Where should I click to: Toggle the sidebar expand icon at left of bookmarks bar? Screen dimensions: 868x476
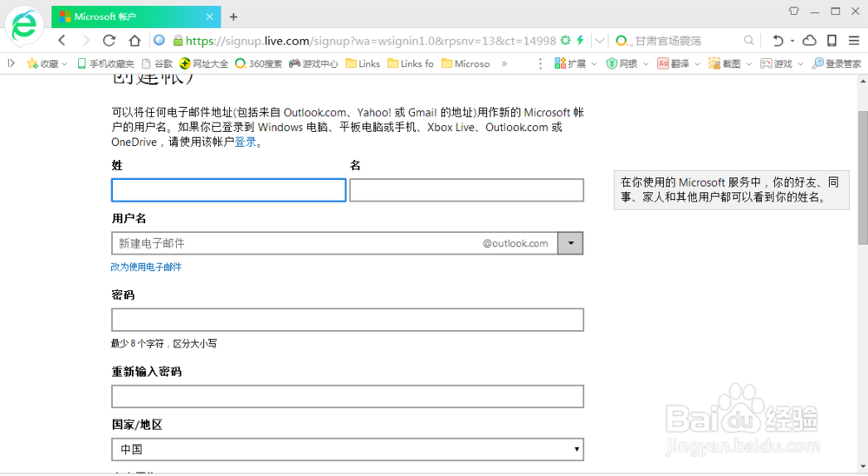pyautogui.click(x=11, y=63)
